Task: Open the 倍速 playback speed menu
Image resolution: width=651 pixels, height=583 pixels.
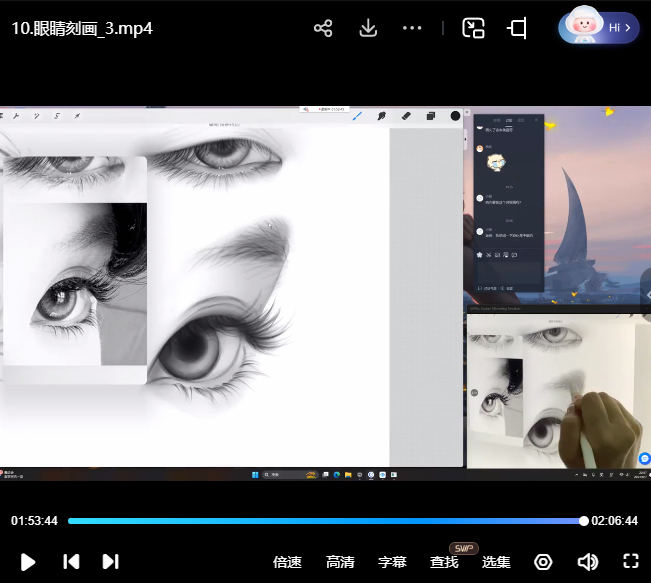Action: click(288, 562)
